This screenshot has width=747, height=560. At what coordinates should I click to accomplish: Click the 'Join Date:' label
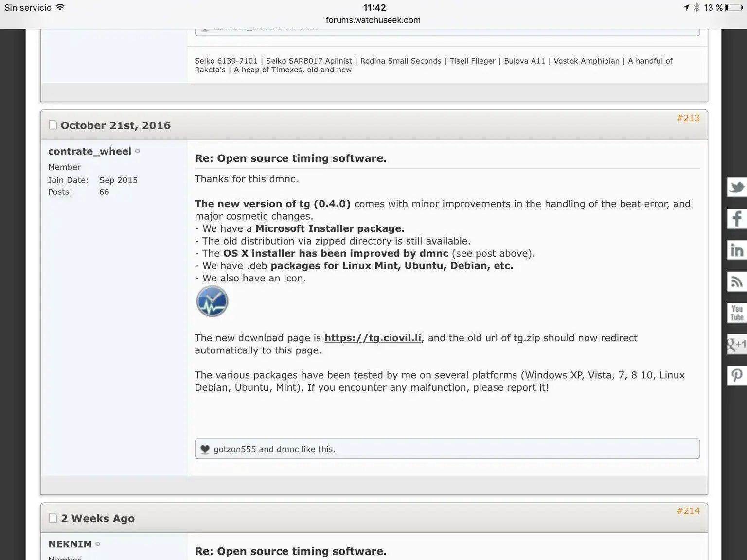[x=69, y=180]
